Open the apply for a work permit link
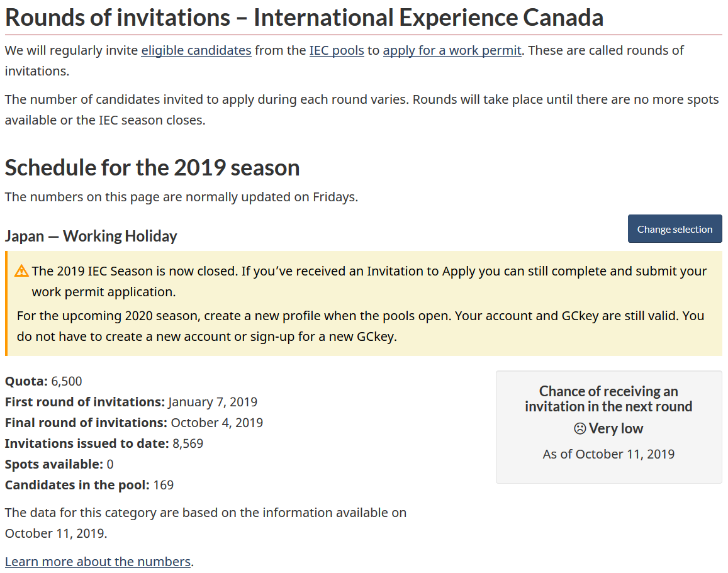This screenshot has height=573, width=728. click(452, 50)
